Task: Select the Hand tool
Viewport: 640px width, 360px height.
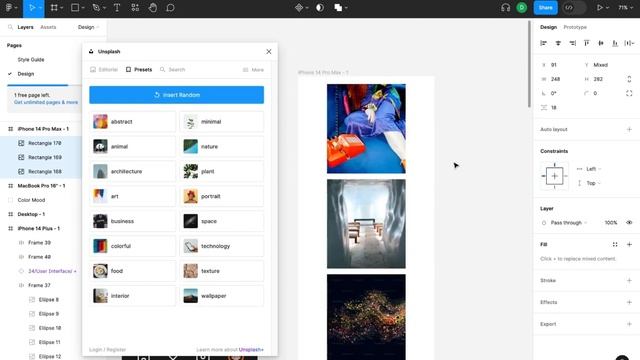Action: 153,8
